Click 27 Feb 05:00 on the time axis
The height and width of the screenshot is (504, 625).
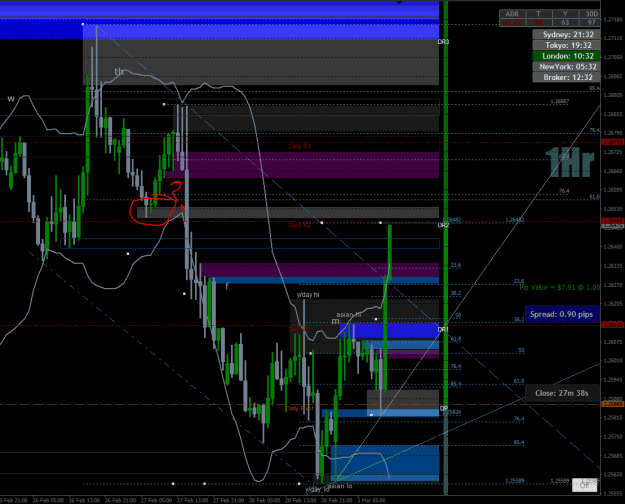pos(154,500)
